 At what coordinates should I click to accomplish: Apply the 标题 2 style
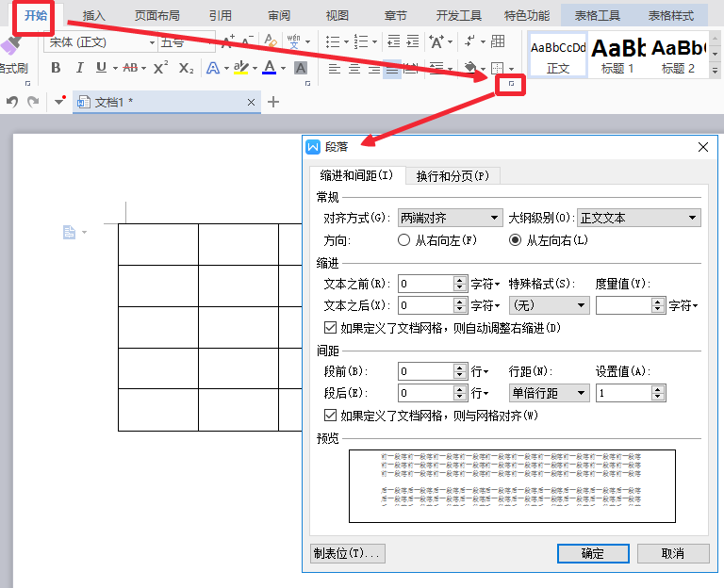678,55
